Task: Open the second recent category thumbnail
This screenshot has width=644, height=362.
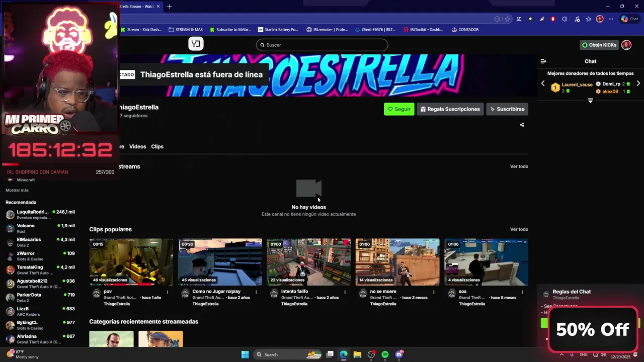Action: pyautogui.click(x=160, y=339)
